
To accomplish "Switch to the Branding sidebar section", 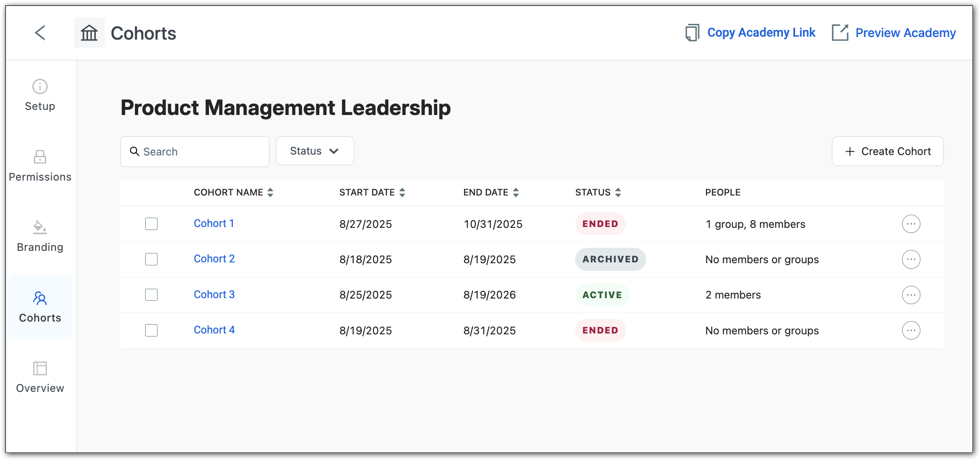I will point(40,236).
